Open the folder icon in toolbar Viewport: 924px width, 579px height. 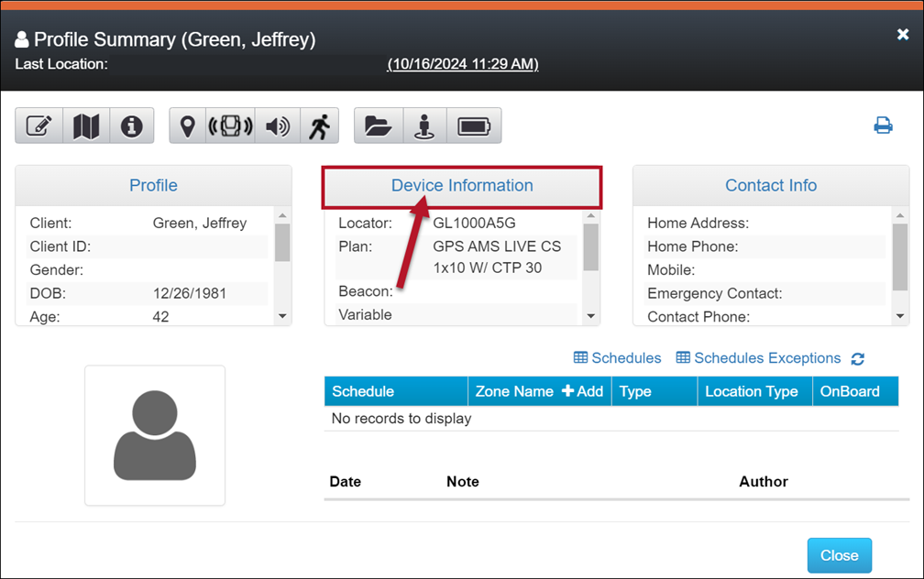coord(378,126)
